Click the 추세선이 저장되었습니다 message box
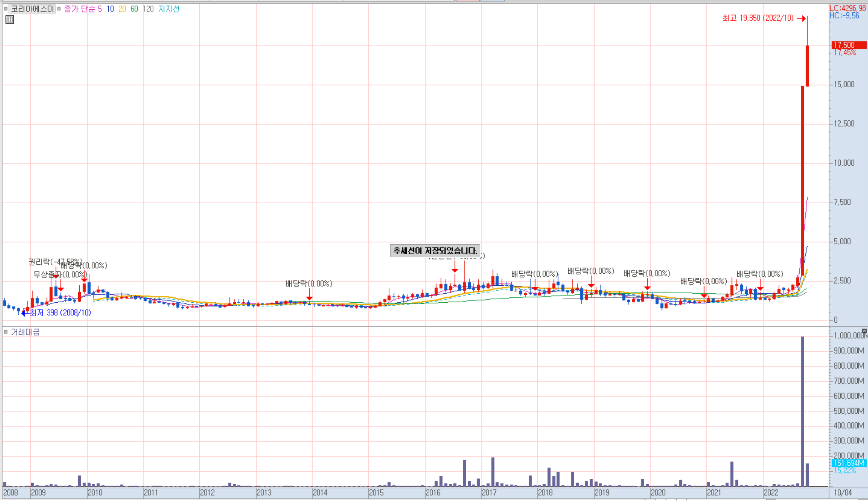Viewport: 868px width, 500px height. pyautogui.click(x=435, y=251)
